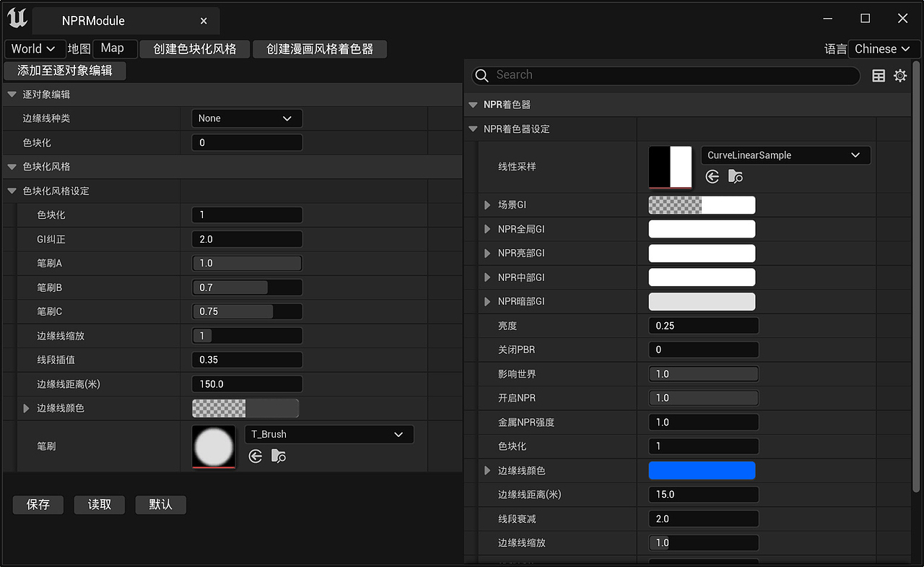Open the settings gear icon
Image resolution: width=924 pixels, height=567 pixels.
pos(899,75)
